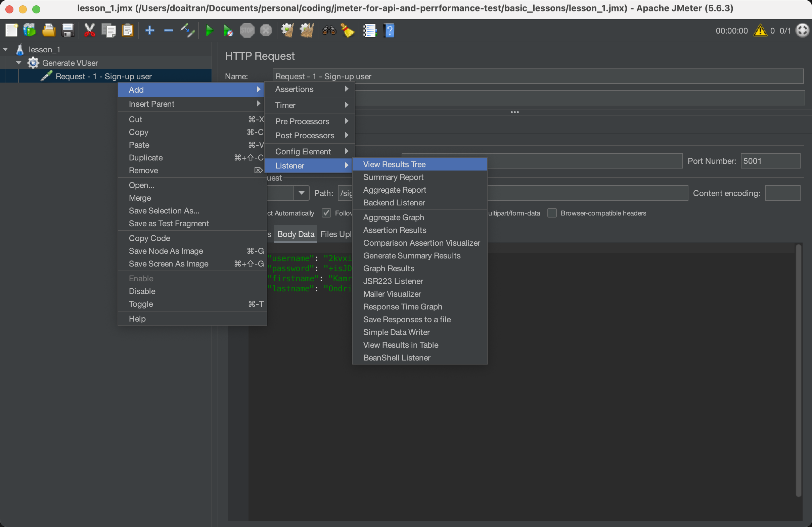Screen dimensions: 812x527
Task: Expand the Timer submenu
Action: click(309, 105)
